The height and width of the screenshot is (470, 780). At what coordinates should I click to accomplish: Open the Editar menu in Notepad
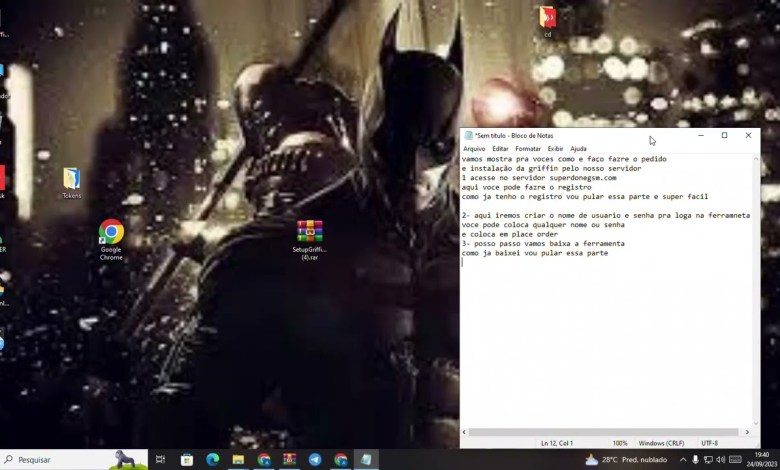tap(500, 148)
